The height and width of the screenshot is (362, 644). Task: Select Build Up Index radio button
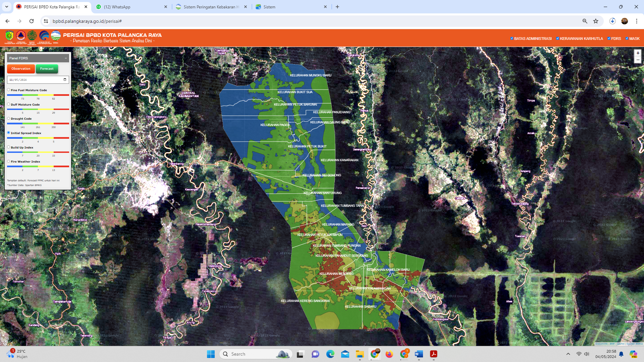coord(8,147)
